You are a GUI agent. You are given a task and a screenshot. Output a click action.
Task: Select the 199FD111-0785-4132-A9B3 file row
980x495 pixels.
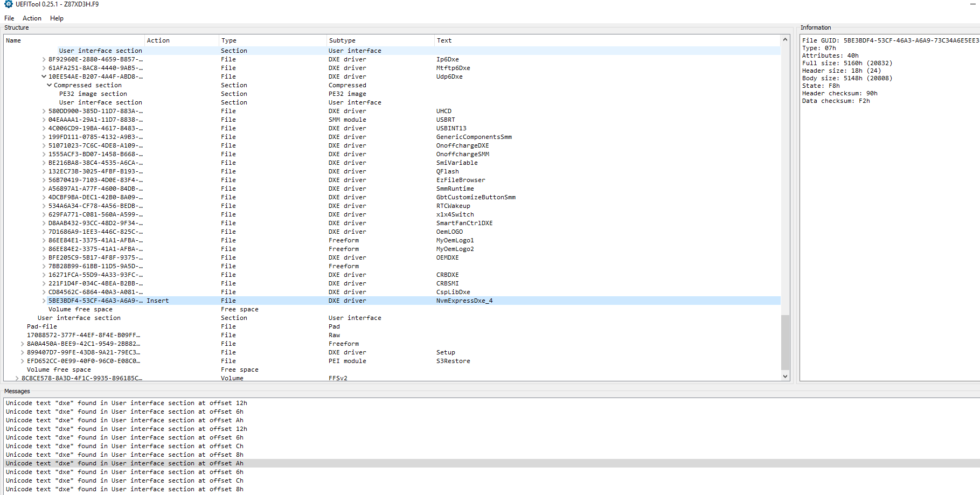(x=392, y=137)
